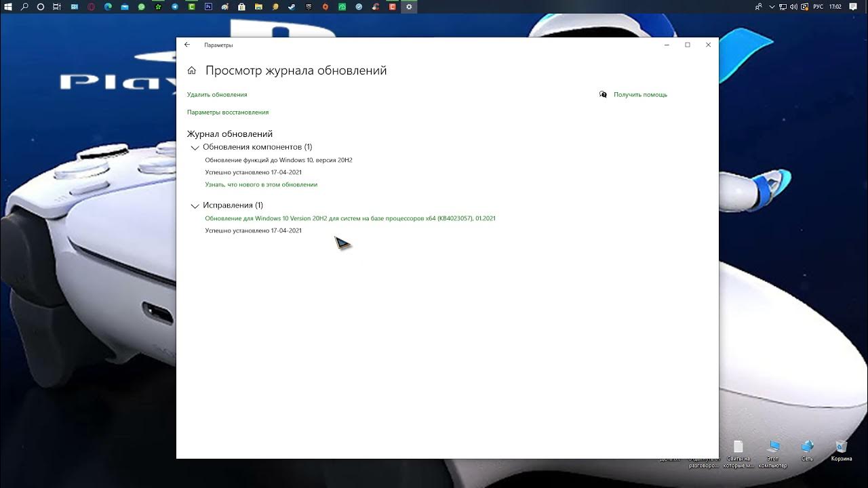The image size is (868, 488).
Task: Click the Удалить обновления link
Action: [217, 95]
